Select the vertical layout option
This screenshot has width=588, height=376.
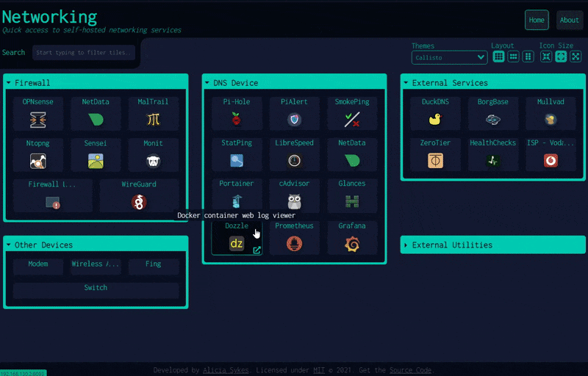click(528, 57)
